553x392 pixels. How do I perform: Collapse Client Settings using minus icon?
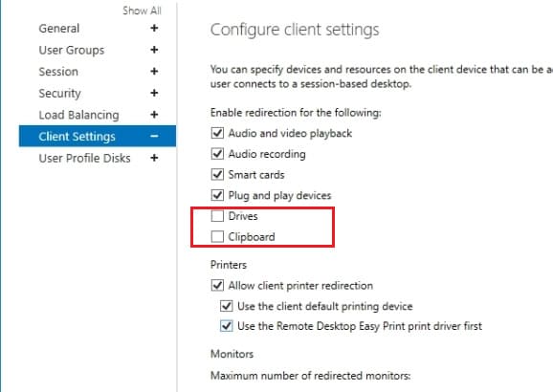click(154, 136)
